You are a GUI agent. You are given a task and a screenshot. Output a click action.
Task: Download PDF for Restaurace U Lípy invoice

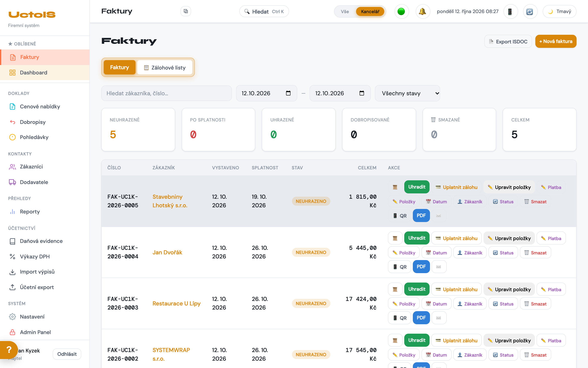421,318
